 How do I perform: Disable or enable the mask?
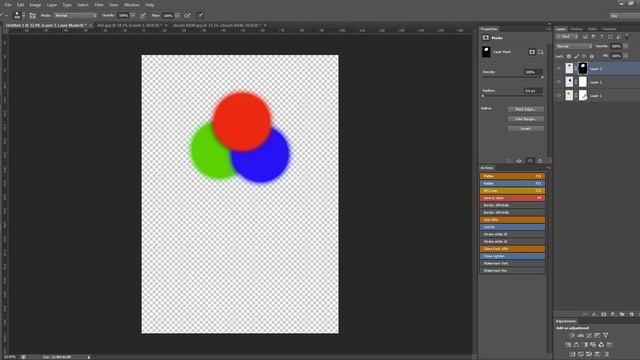(x=530, y=161)
